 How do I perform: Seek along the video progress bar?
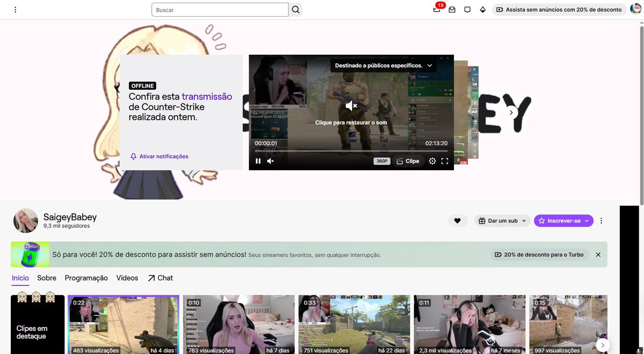[x=351, y=151]
